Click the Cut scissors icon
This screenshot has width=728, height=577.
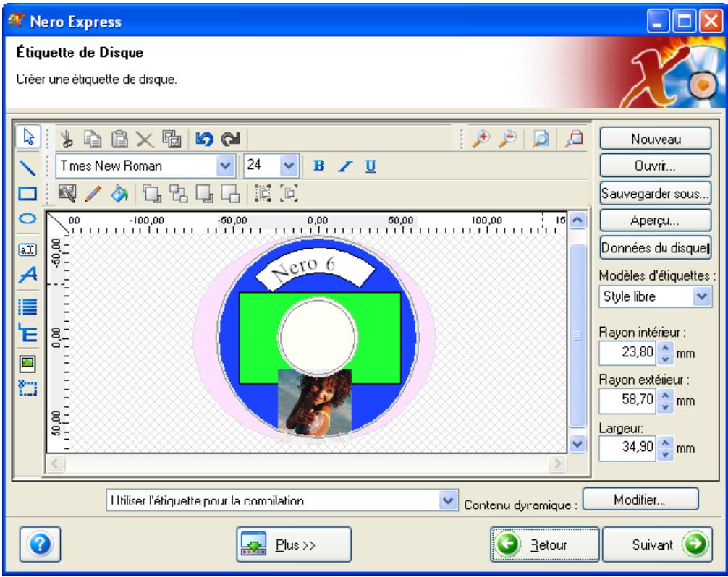click(67, 138)
